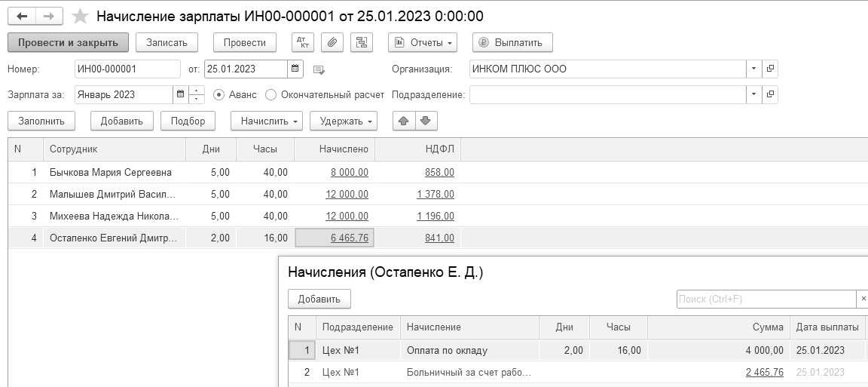Screen dimensions: 868x387
Task: Click the Выплатить button
Action: (x=512, y=42)
